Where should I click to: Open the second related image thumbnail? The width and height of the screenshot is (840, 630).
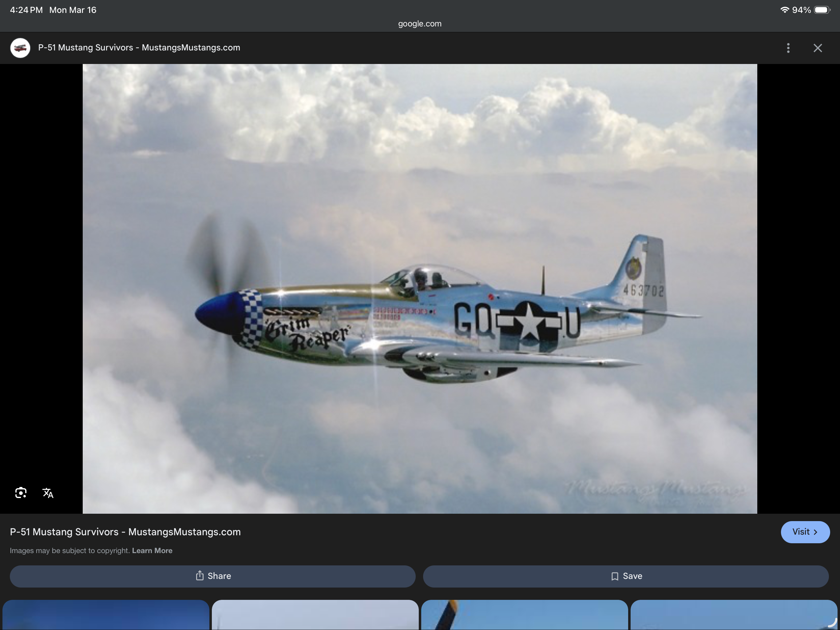[315, 615]
